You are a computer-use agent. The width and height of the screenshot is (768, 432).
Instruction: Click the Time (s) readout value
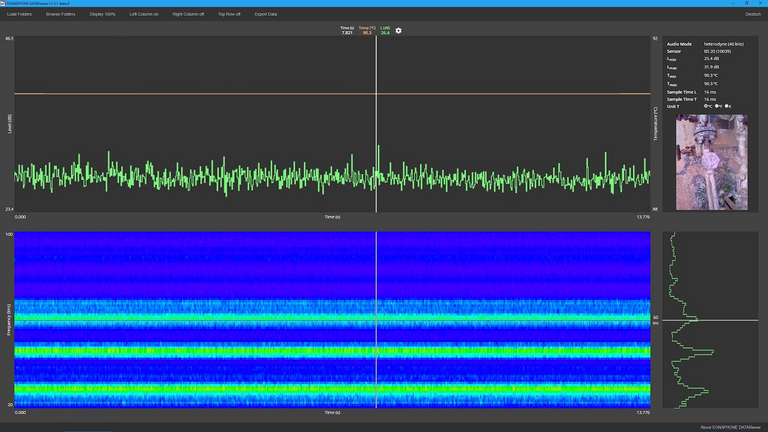click(x=346, y=33)
